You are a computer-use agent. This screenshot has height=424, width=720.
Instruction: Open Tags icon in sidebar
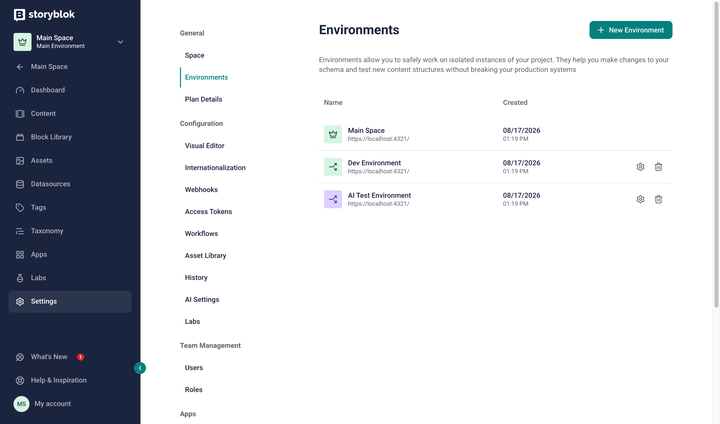20,207
